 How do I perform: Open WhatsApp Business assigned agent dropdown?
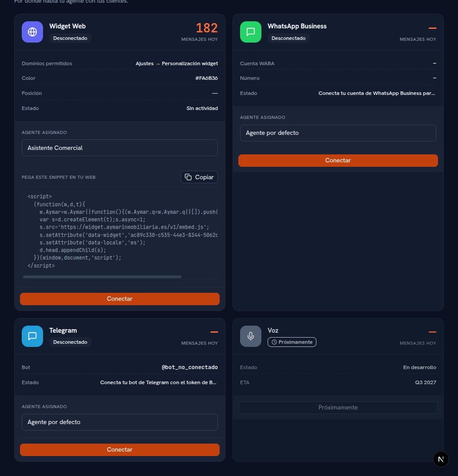tap(338, 133)
